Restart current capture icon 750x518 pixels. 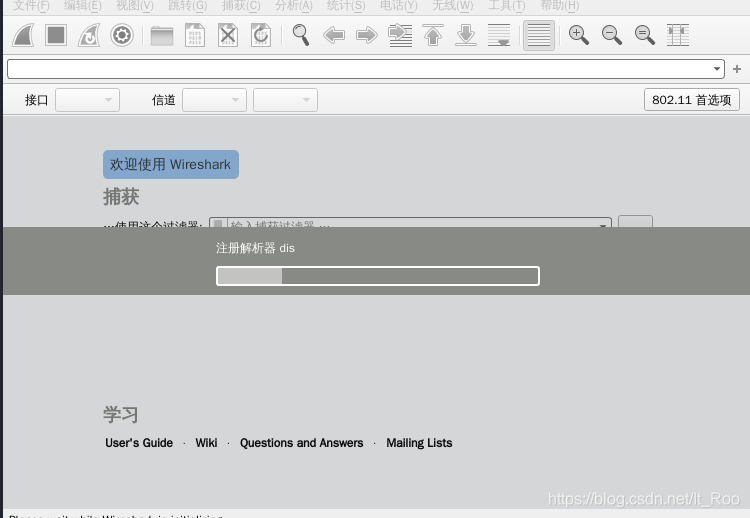[x=89, y=35]
